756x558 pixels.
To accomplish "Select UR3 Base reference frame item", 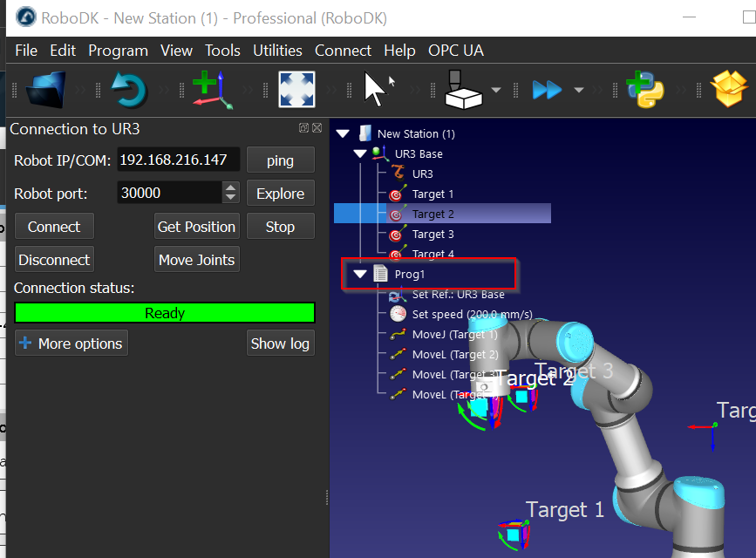I will 419,153.
